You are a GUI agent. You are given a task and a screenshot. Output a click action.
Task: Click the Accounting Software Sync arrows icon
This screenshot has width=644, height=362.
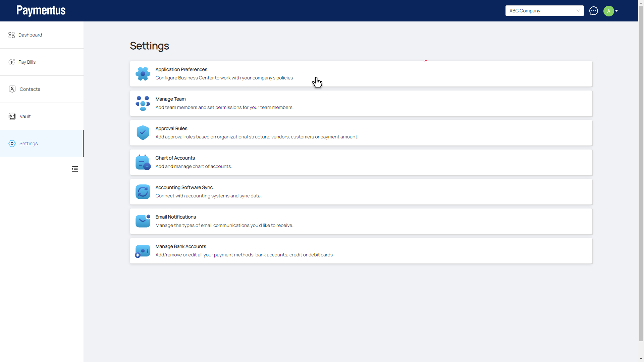click(x=143, y=192)
